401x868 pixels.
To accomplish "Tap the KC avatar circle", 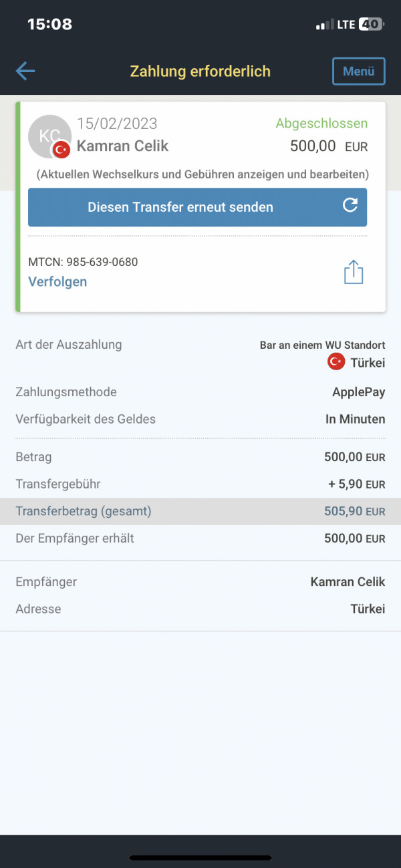I will [x=49, y=136].
